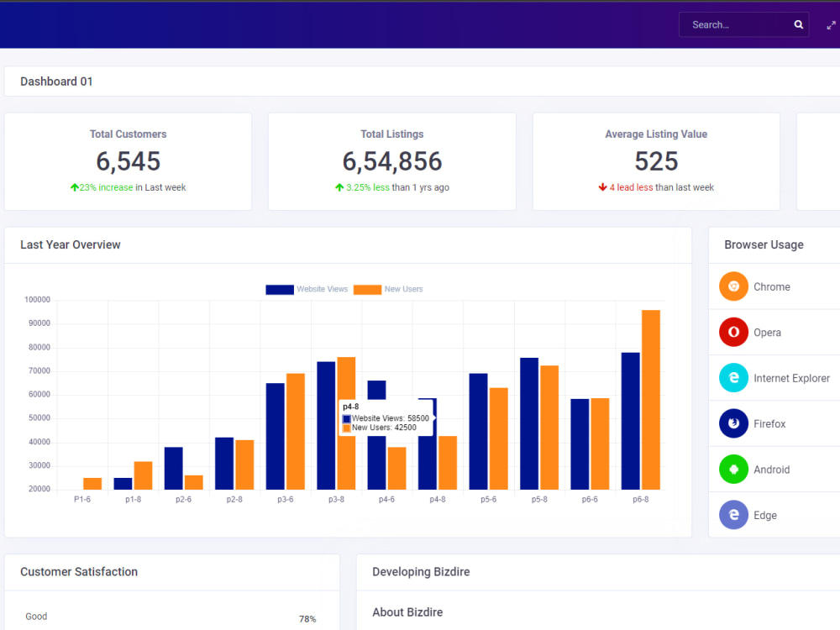
Task: Click the 78% satisfaction value
Action: point(307,619)
